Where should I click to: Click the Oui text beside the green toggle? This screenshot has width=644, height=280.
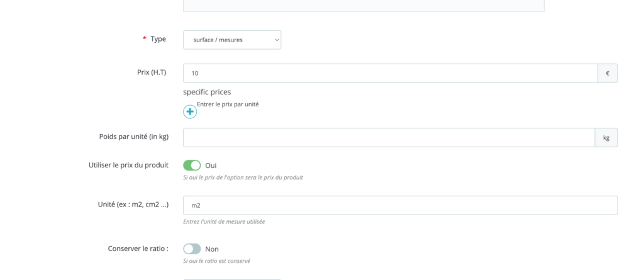point(211,165)
